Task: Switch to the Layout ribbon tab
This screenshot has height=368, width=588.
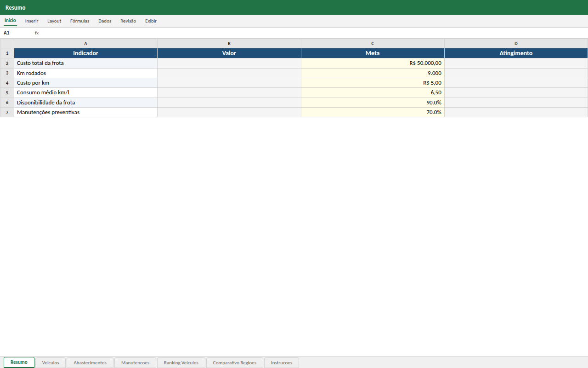Action: click(x=54, y=21)
